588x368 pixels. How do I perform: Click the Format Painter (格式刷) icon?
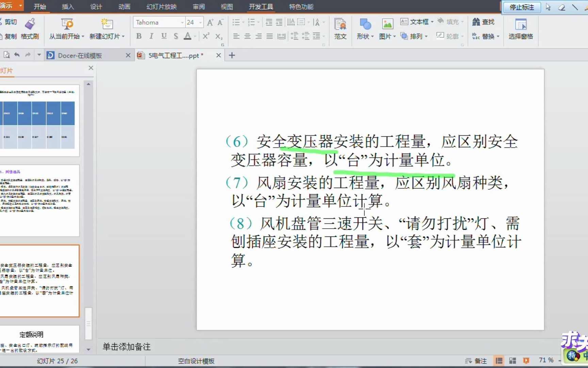pos(30,24)
